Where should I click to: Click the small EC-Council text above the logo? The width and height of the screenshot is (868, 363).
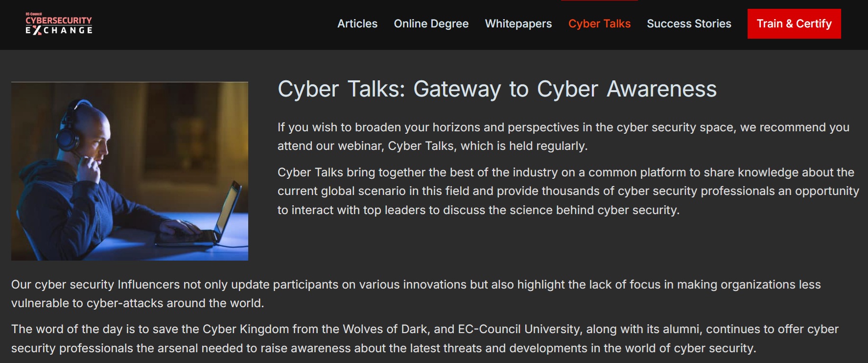click(x=34, y=14)
